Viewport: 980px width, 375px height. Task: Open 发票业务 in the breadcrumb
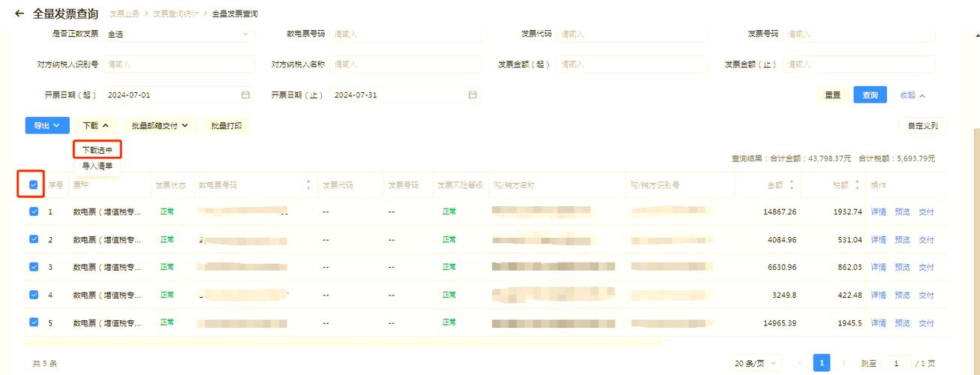click(x=125, y=13)
